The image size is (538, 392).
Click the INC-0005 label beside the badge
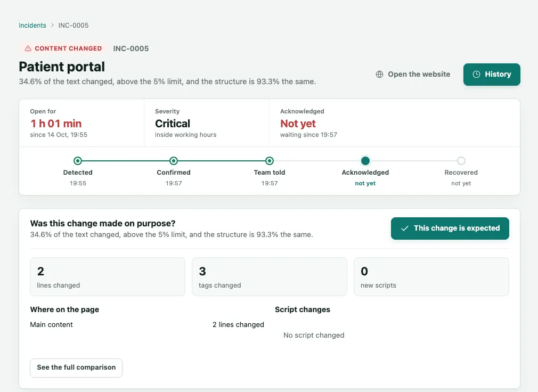click(x=131, y=48)
